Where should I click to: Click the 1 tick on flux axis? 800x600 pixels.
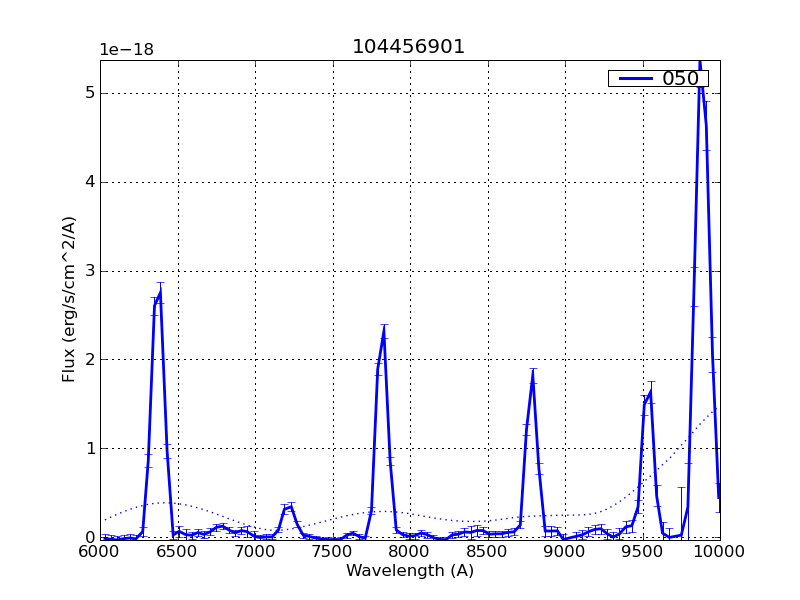tap(90, 448)
